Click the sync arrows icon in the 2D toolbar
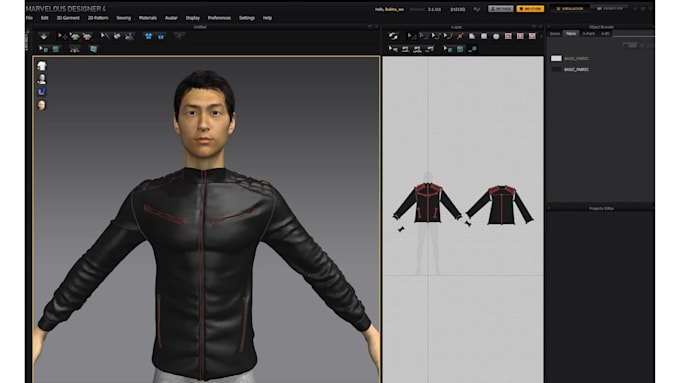Screen dimensions: 680x383 click(x=393, y=36)
